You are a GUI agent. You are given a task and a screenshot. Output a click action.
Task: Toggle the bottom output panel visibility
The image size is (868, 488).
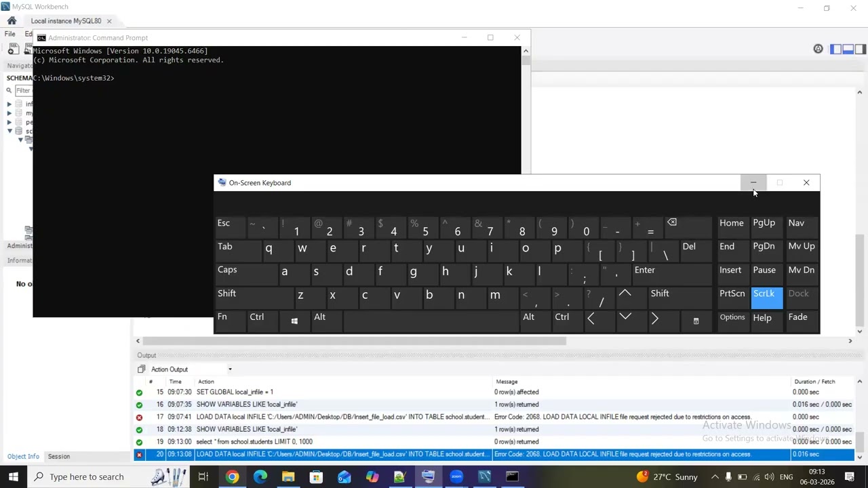(x=848, y=49)
